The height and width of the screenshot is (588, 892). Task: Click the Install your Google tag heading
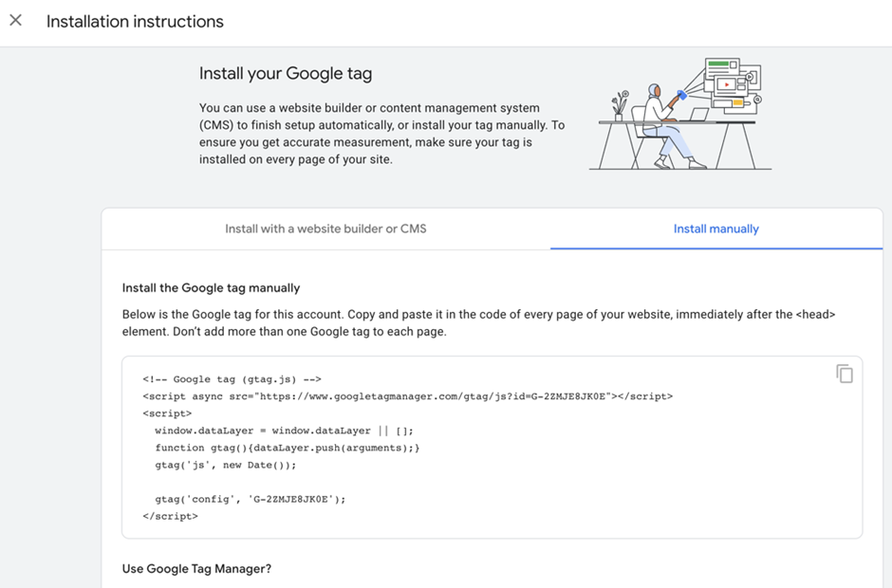tap(285, 74)
